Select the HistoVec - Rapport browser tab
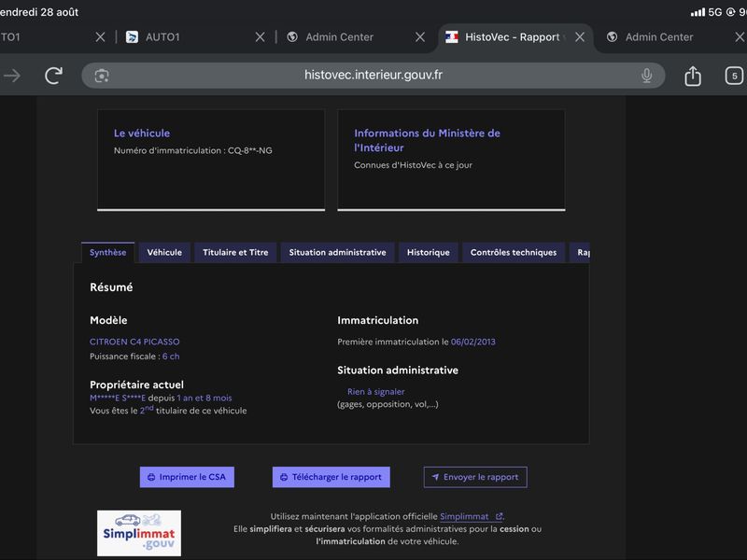747x560 pixels. [514, 37]
